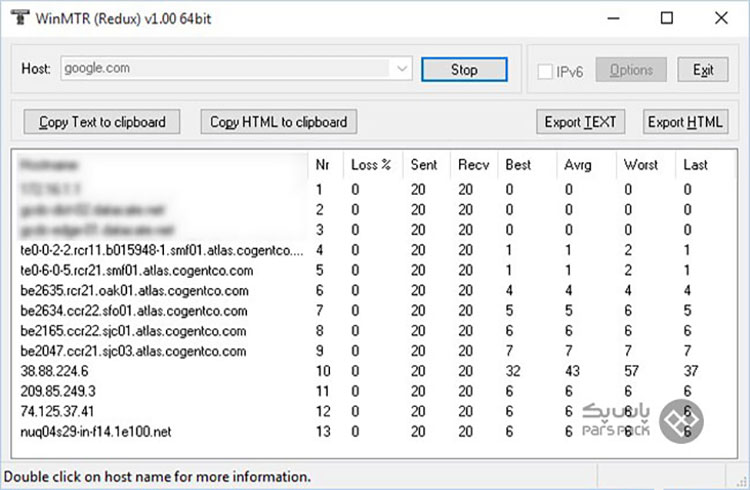Viewport: 750px width, 490px height.
Task: Click the Sent column header
Action: click(x=426, y=165)
